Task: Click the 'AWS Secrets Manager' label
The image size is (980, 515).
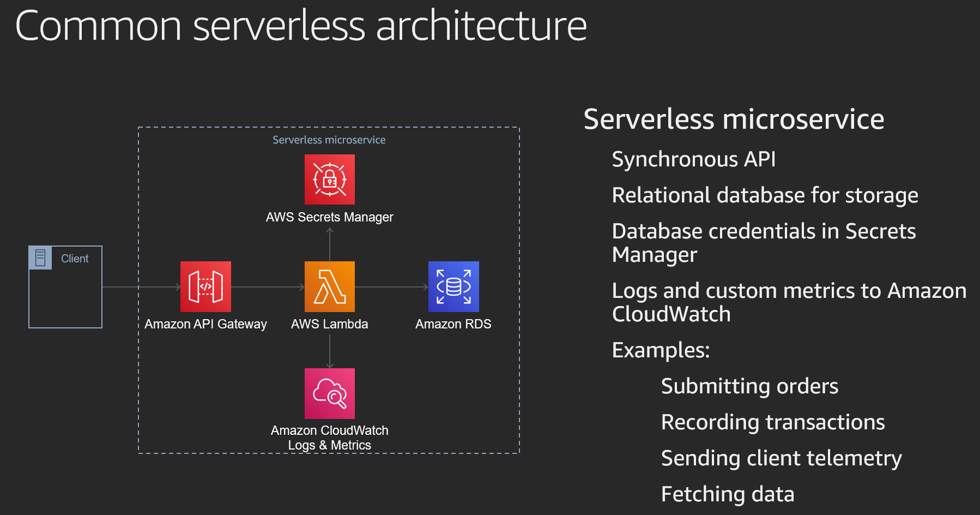Action: point(330,217)
